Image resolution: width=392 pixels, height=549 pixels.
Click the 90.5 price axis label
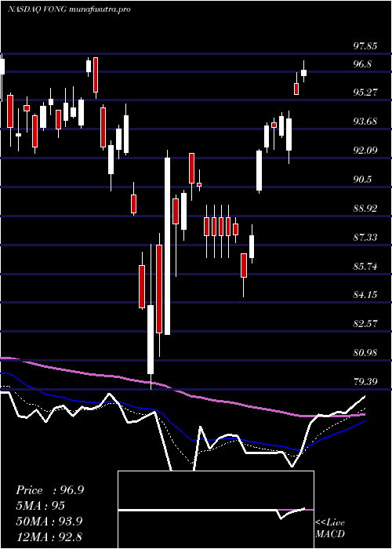coord(362,180)
